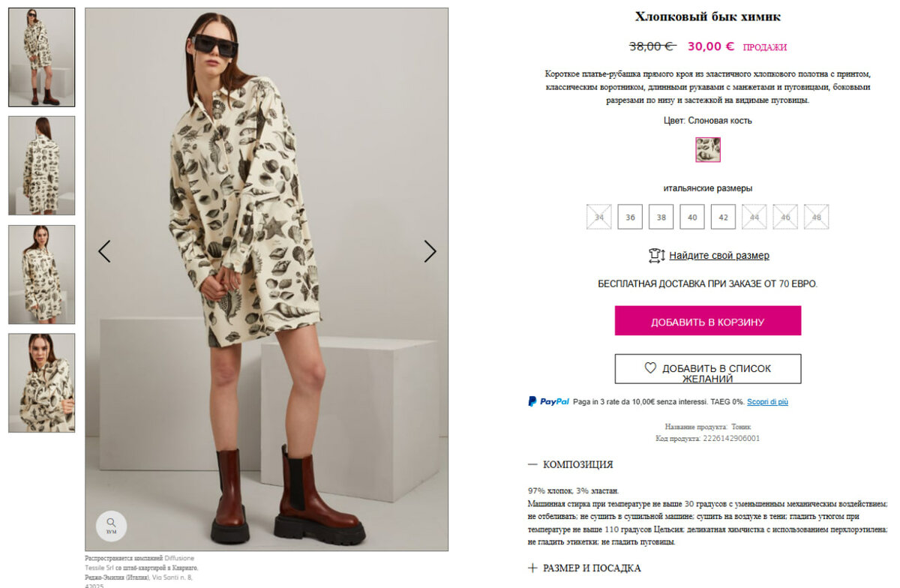Add the dress with ДОБАВИТЬ В КОРЗИНУ
The image size is (900, 588).
pos(708,321)
